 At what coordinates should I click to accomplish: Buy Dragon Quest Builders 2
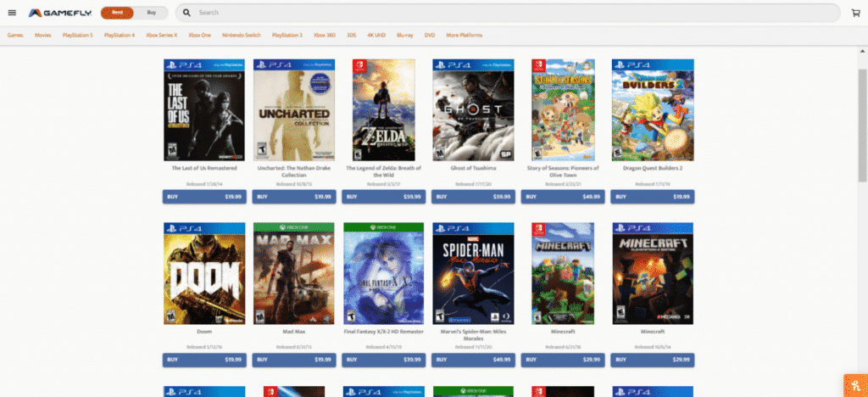(653, 197)
